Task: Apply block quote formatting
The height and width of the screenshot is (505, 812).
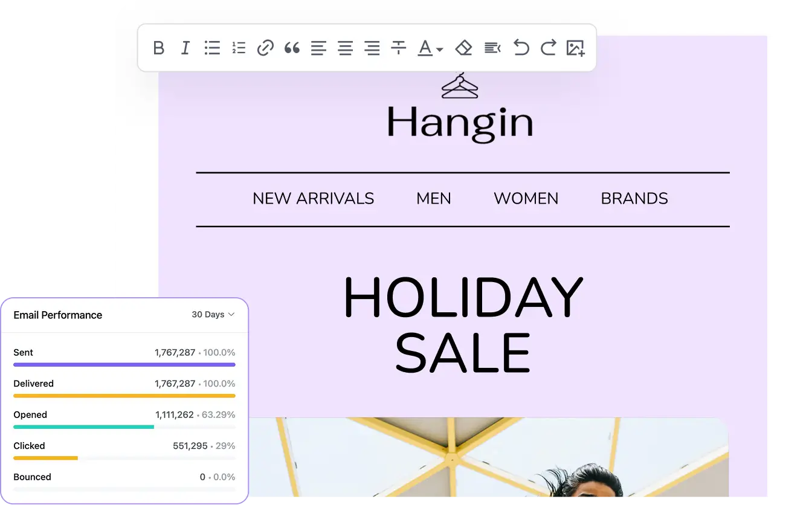Action: point(292,48)
